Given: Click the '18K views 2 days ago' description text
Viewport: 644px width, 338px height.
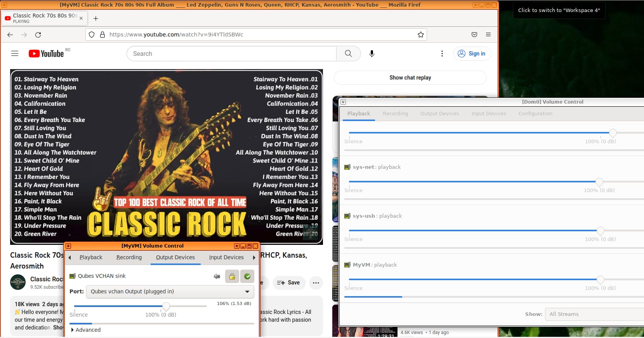Looking at the screenshot, I should [x=39, y=304].
